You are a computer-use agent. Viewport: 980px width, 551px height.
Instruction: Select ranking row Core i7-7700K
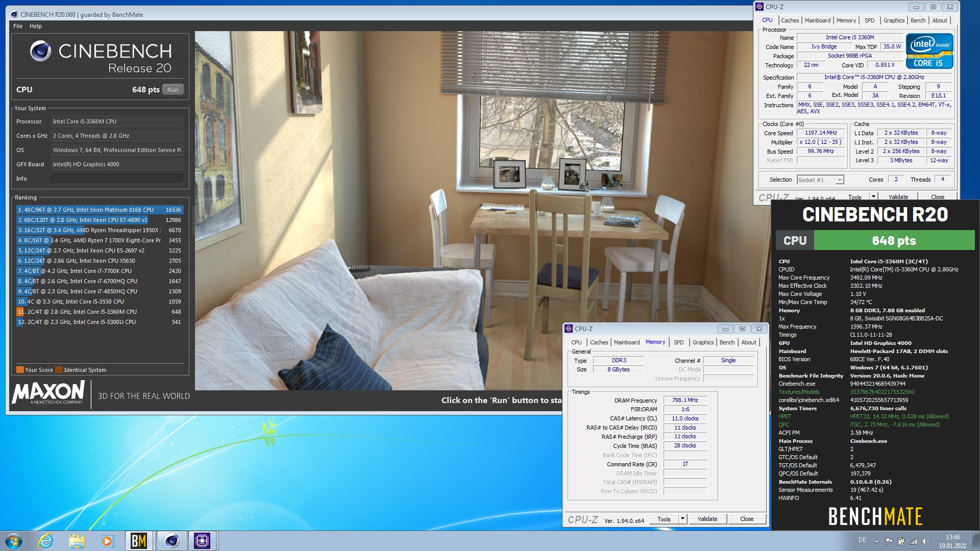pyautogui.click(x=99, y=271)
